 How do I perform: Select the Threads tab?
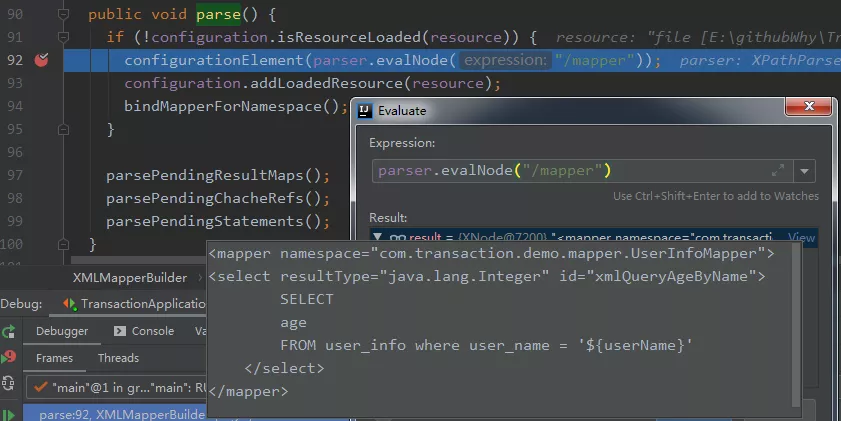point(118,358)
